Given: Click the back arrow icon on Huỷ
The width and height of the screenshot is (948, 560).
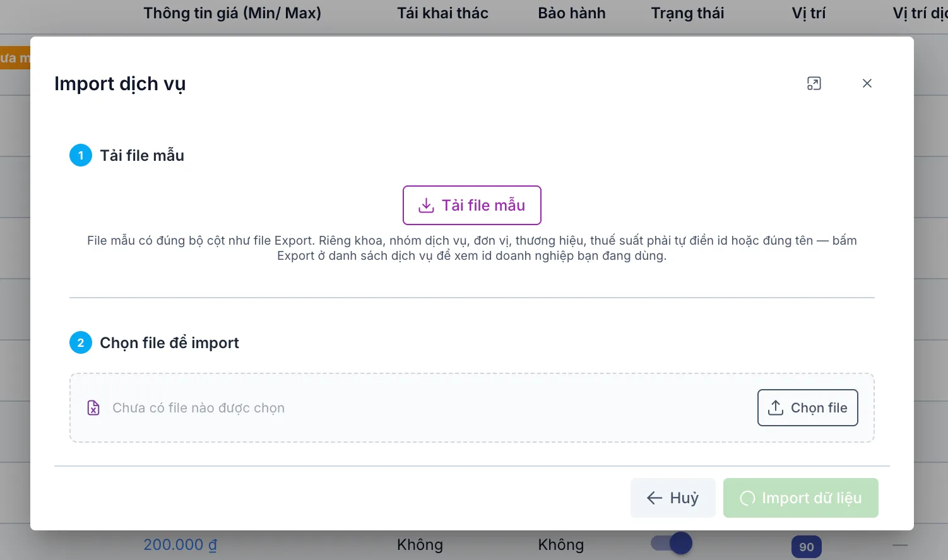Looking at the screenshot, I should (x=655, y=498).
